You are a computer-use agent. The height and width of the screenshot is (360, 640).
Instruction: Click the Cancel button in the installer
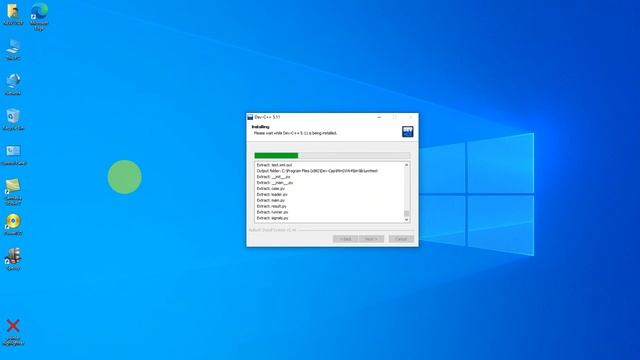coord(401,239)
